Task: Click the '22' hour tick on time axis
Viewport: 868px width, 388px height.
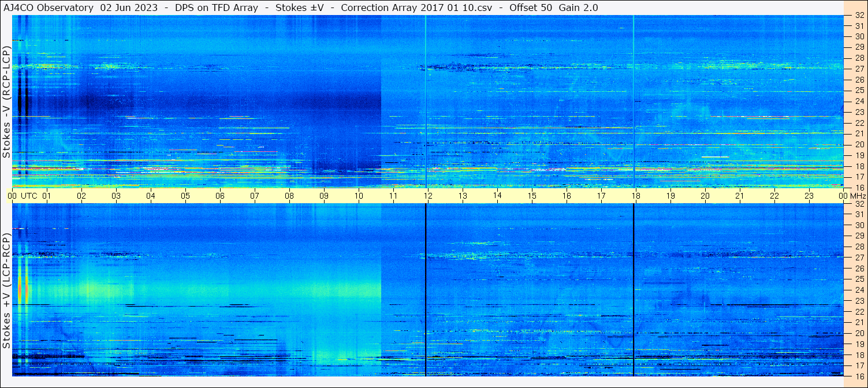Action: click(774, 196)
